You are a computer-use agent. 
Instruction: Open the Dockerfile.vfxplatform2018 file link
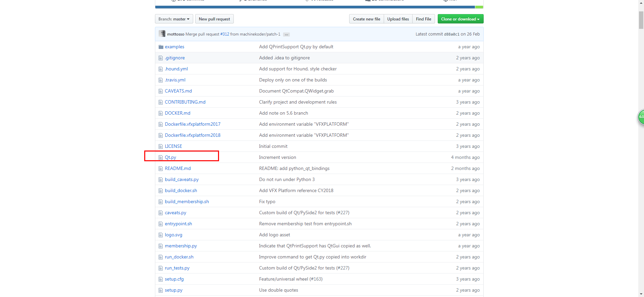click(x=193, y=135)
